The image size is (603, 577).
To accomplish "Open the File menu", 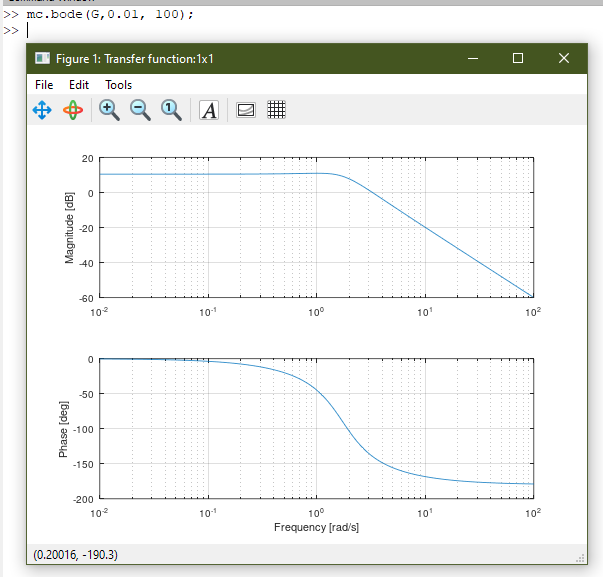I will (44, 85).
